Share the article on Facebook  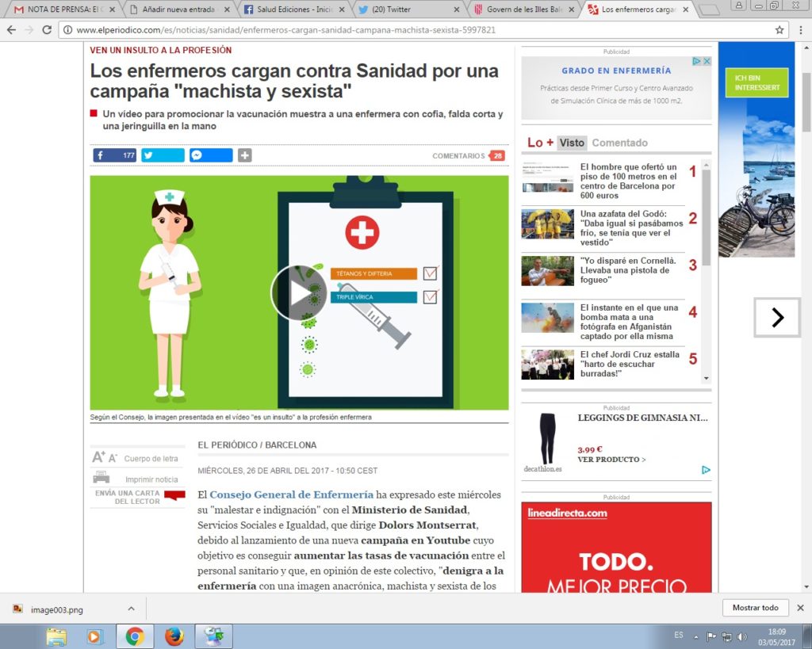[114, 155]
